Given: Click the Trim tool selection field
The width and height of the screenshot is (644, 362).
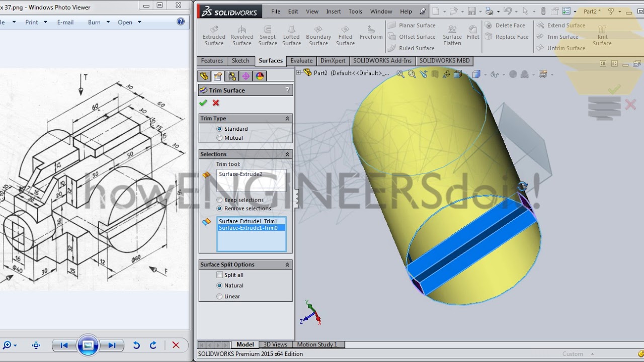Looking at the screenshot, I should point(251,180).
